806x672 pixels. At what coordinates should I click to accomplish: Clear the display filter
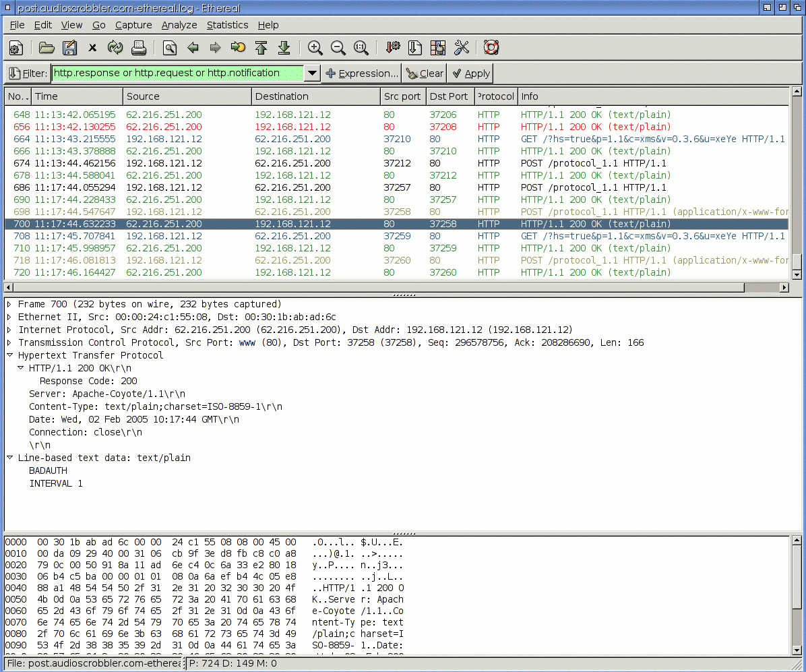(x=425, y=73)
